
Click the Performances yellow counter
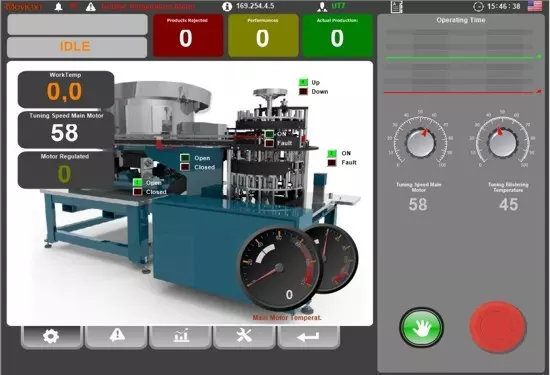coord(263,35)
